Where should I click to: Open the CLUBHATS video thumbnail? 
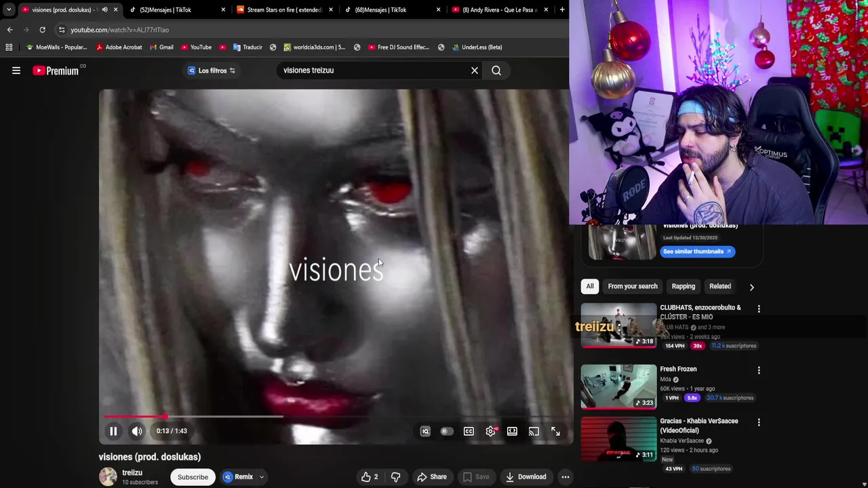pos(618,325)
